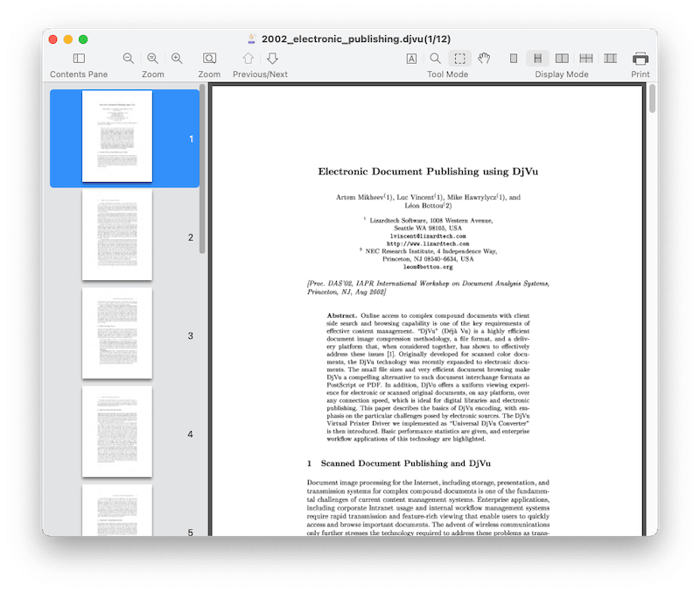
Task: Select the page 3 thumbnail
Action: (117, 334)
